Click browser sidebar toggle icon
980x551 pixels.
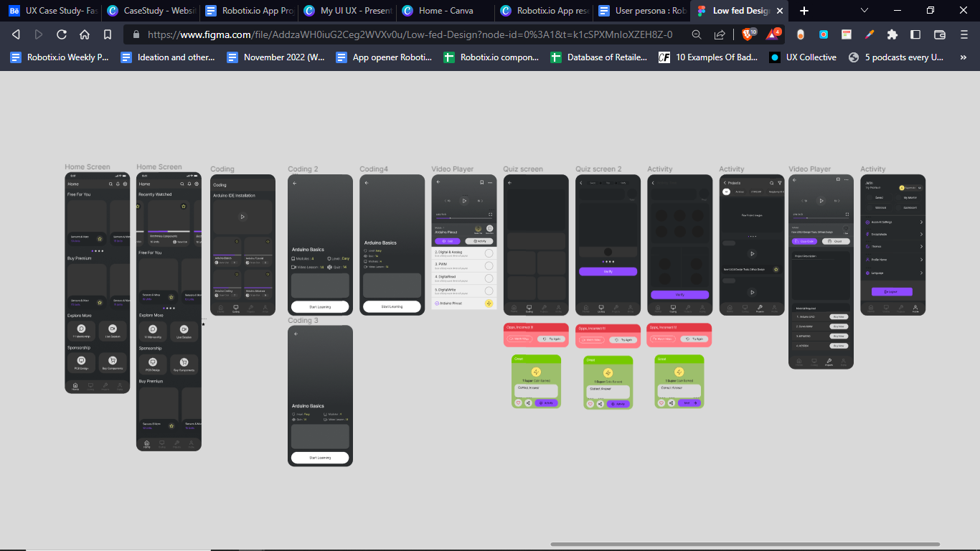pyautogui.click(x=915, y=34)
